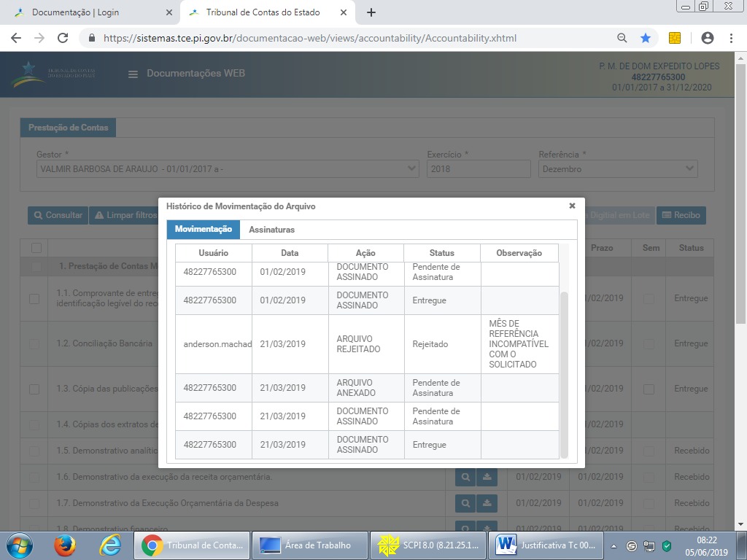The width and height of the screenshot is (747, 560).
Task: Click the magnifier icon in row 1.6
Action: [465, 478]
